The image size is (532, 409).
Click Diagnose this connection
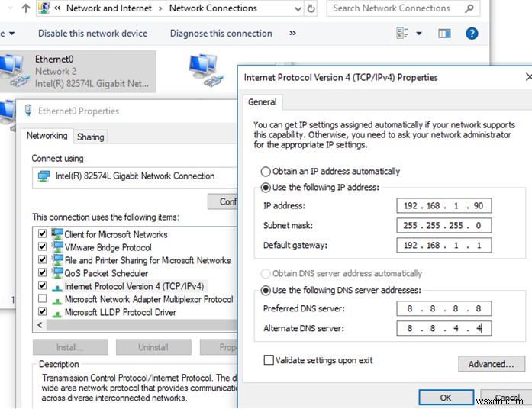point(221,34)
